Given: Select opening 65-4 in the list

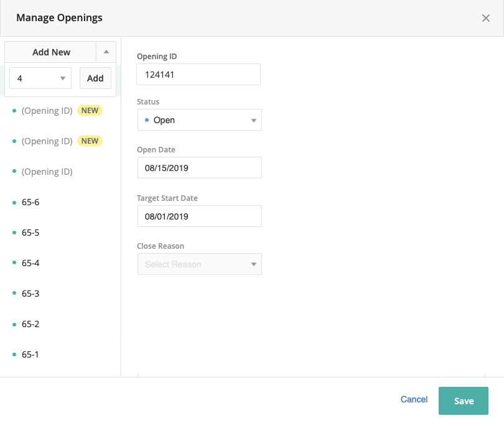Looking at the screenshot, I should [x=30, y=263].
